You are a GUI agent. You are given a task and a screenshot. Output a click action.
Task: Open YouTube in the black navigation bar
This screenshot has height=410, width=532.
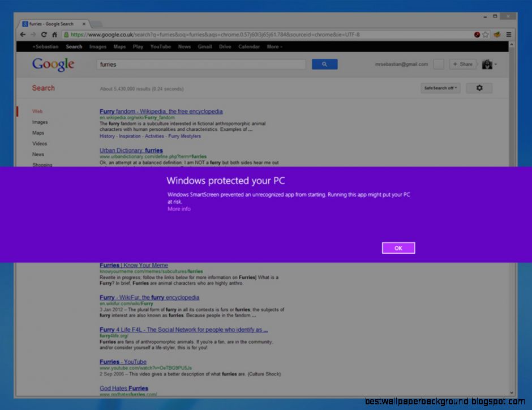tap(161, 46)
